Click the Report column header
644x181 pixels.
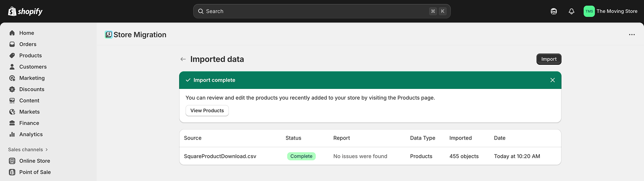(342, 138)
